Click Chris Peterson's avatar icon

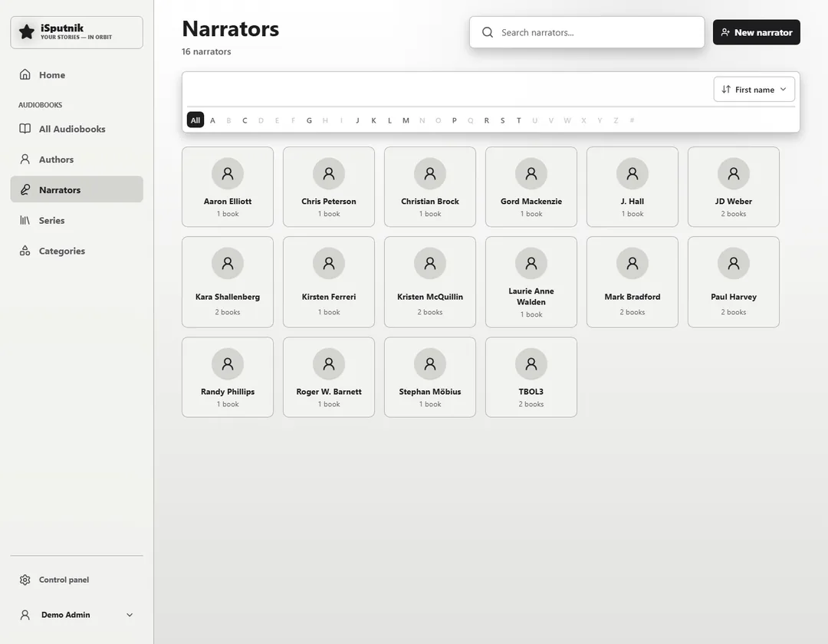point(329,173)
